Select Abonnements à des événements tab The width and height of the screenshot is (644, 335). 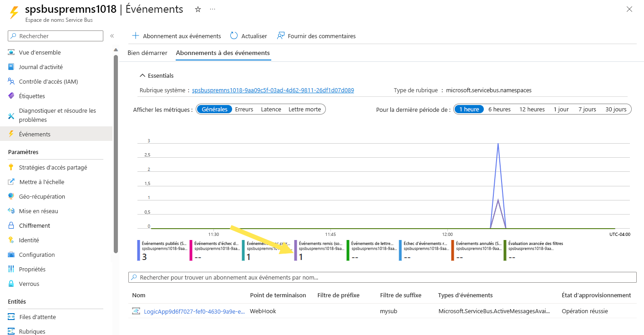(223, 53)
